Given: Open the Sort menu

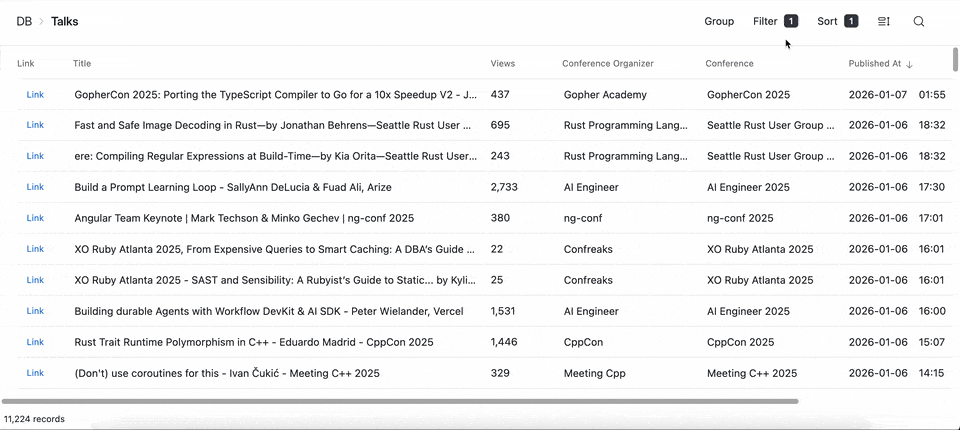Looking at the screenshot, I should tap(838, 21).
